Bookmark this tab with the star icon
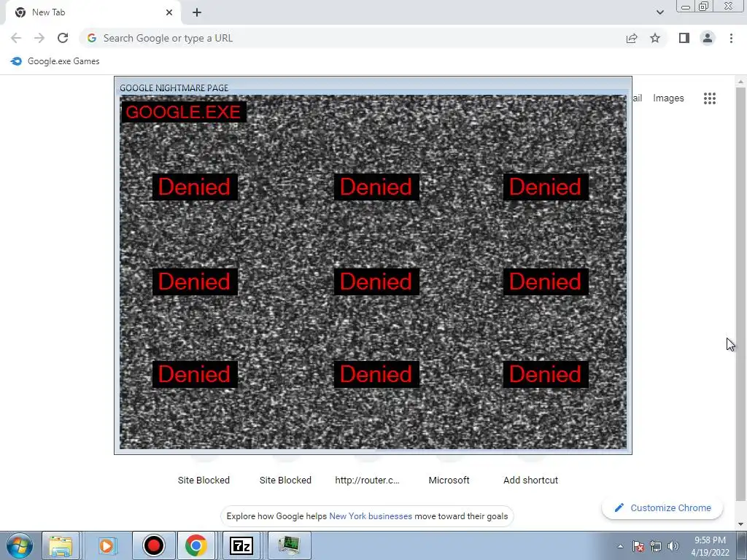 pyautogui.click(x=655, y=38)
